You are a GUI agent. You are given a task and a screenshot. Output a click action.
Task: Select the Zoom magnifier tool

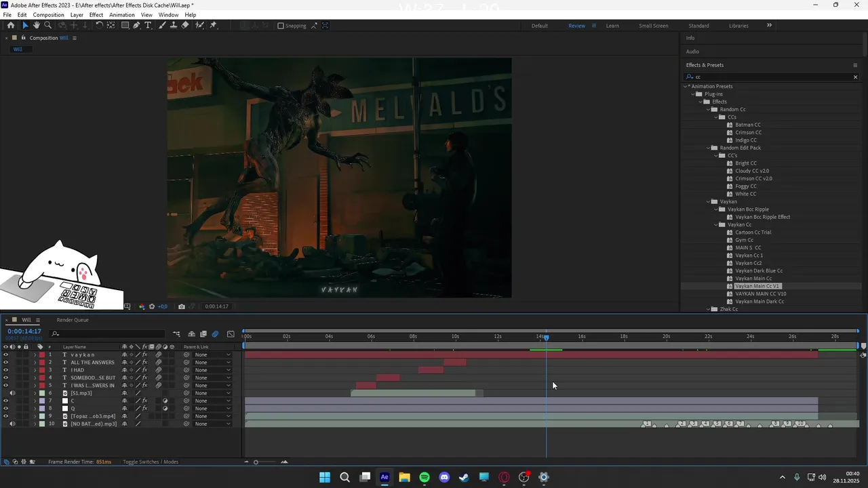tap(47, 26)
